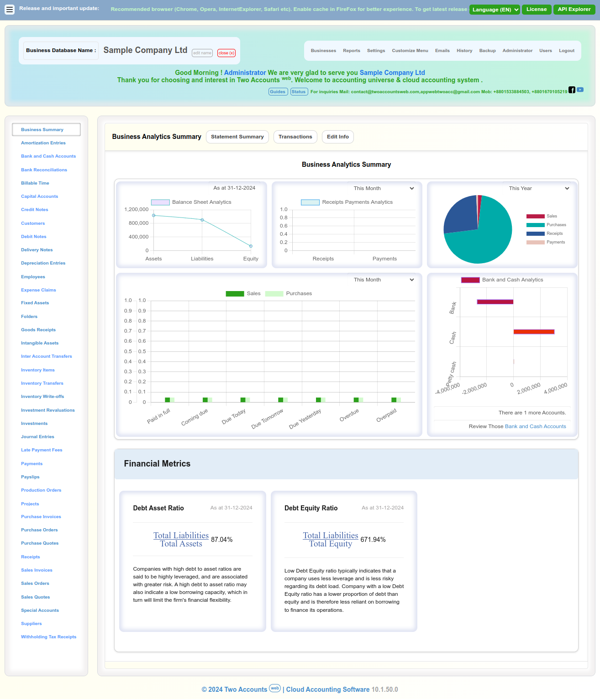Viewport: 600px width, 700px height.
Task: Open the Reports menu
Action: tap(351, 51)
